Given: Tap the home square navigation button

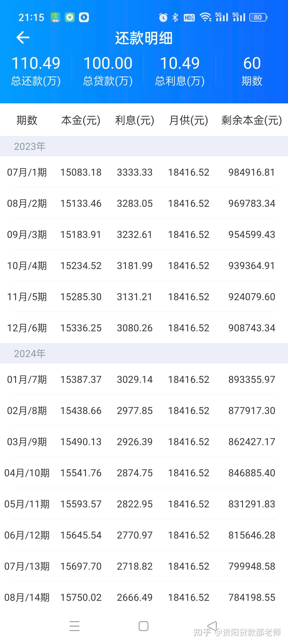Looking at the screenshot, I should [144, 626].
